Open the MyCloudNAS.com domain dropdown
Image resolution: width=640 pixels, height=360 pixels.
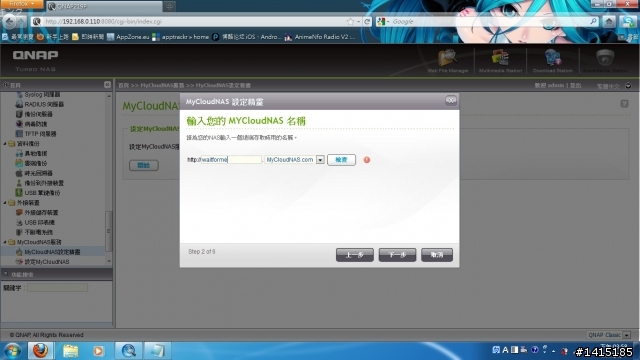tap(320, 160)
